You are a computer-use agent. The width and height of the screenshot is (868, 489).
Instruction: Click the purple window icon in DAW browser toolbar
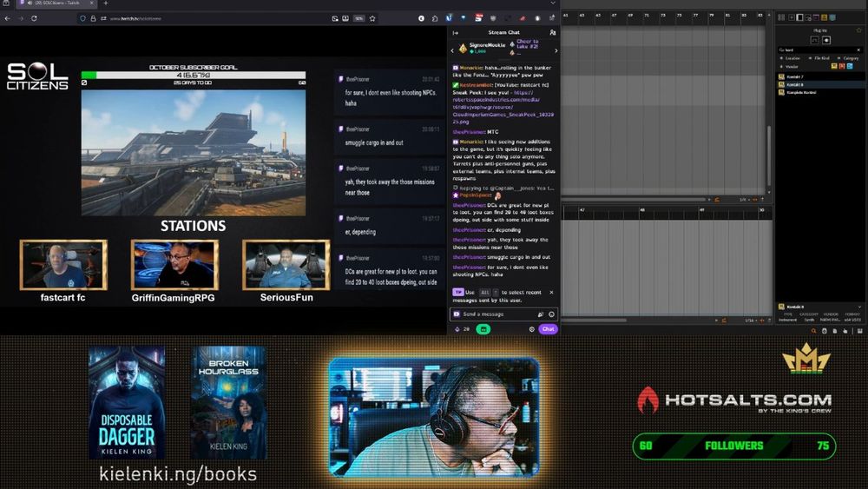click(816, 17)
